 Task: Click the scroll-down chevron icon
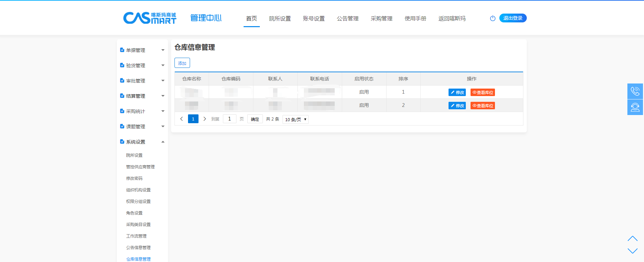click(x=632, y=251)
